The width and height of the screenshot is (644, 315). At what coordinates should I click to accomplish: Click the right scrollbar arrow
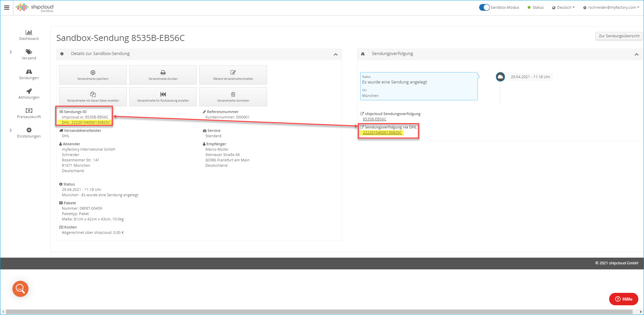641,312
